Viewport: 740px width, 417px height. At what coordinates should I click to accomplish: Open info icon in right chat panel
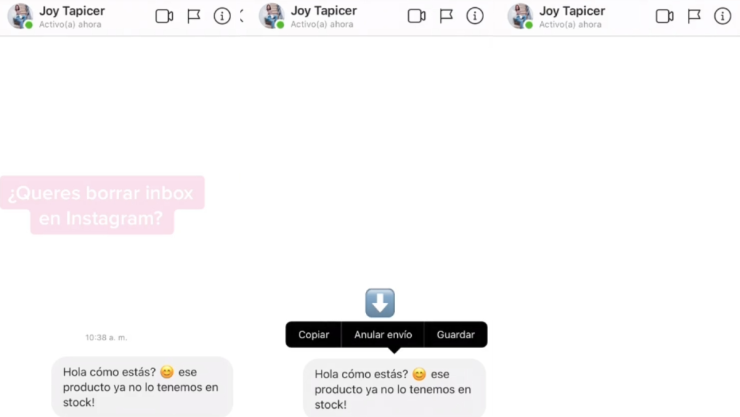point(723,16)
